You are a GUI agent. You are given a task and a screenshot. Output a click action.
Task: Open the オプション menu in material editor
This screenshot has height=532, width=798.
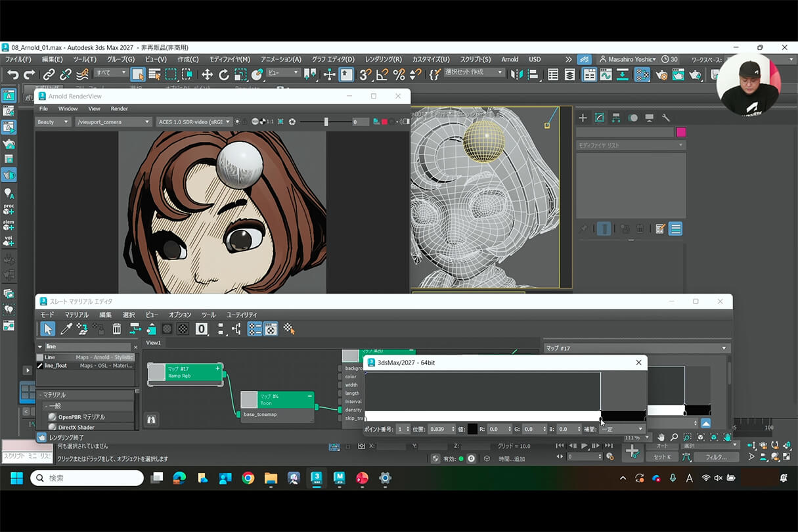pyautogui.click(x=180, y=315)
